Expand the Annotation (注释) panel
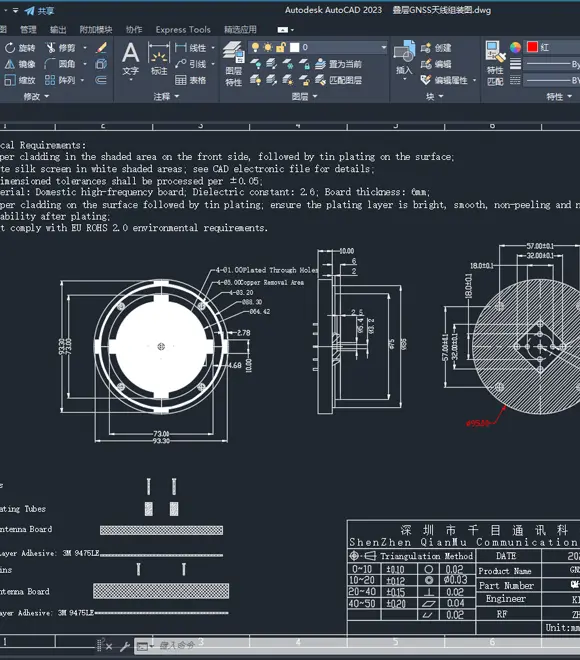580x660 pixels. [x=166, y=96]
